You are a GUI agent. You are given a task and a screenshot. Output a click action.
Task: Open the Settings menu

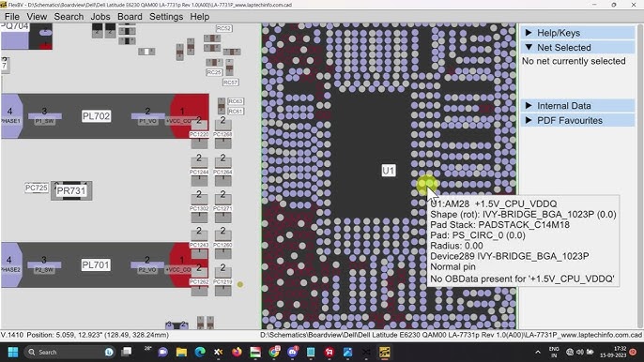pos(166,17)
